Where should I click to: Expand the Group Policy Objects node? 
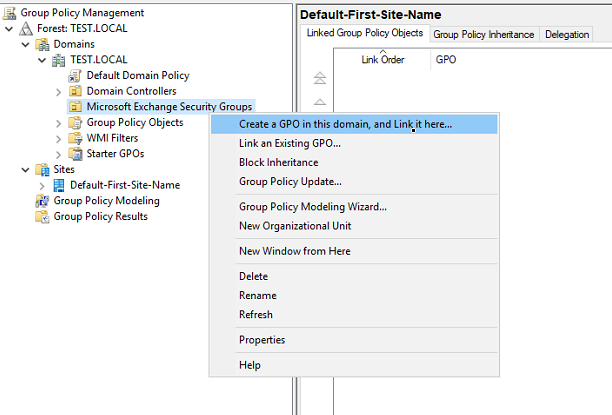tap(59, 123)
